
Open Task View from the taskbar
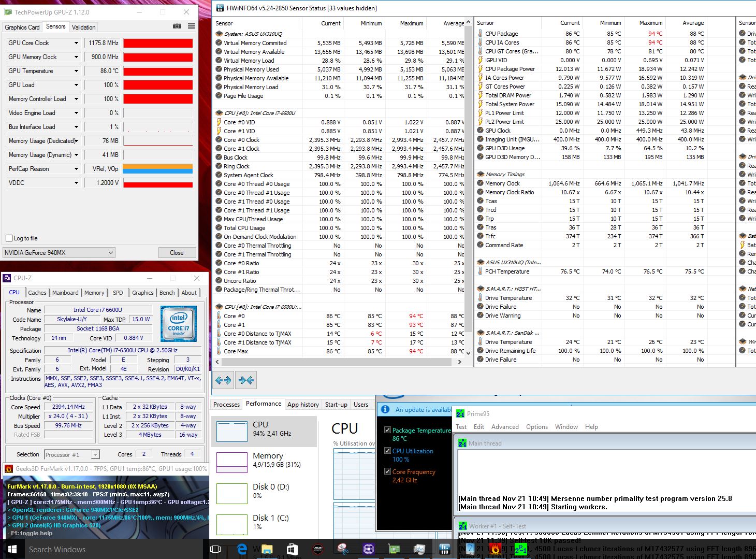(216, 549)
